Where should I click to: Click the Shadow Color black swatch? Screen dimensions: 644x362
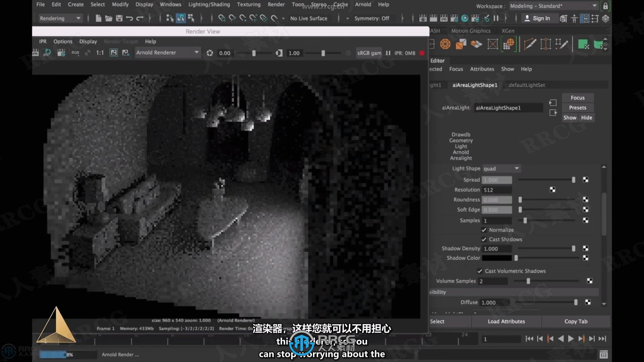pyautogui.click(x=497, y=258)
